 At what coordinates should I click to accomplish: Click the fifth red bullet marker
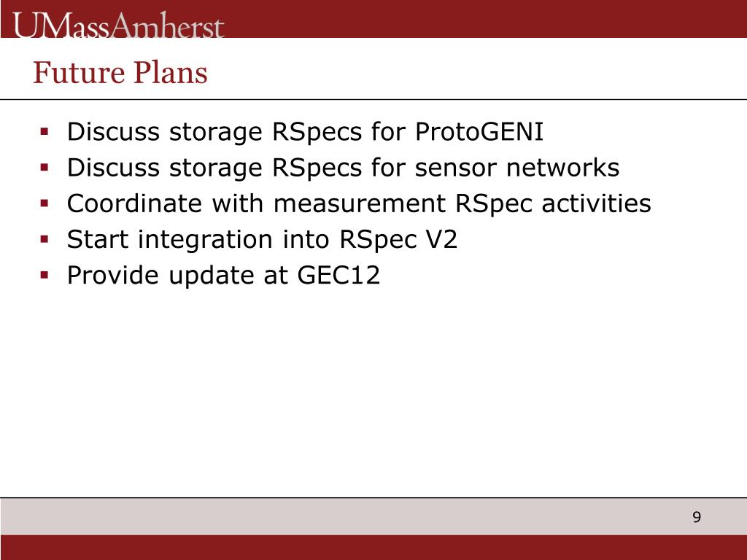pos(44,275)
